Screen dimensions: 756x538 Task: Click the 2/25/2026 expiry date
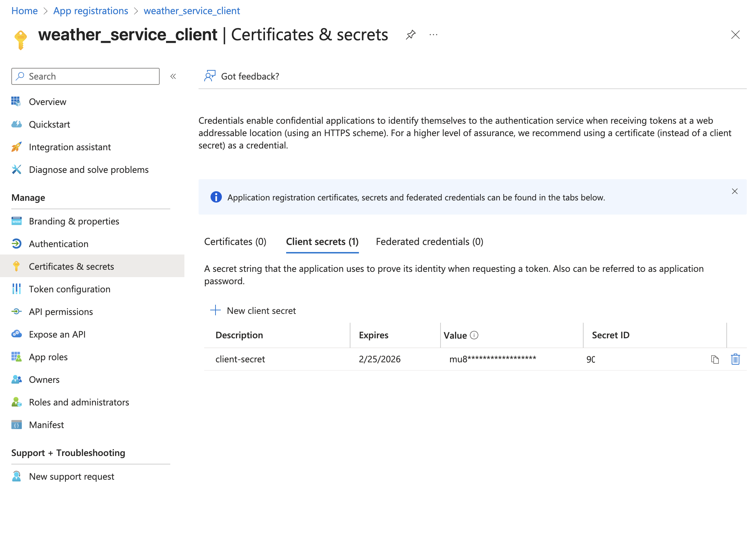pos(380,359)
